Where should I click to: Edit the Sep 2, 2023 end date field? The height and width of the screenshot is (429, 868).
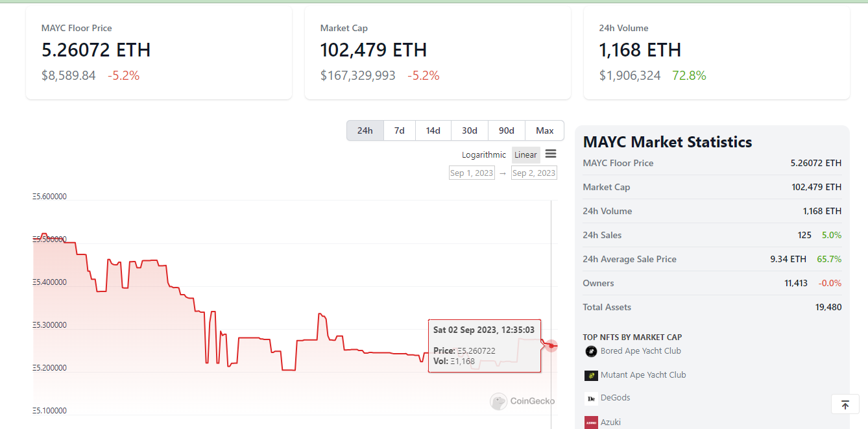[x=534, y=173]
